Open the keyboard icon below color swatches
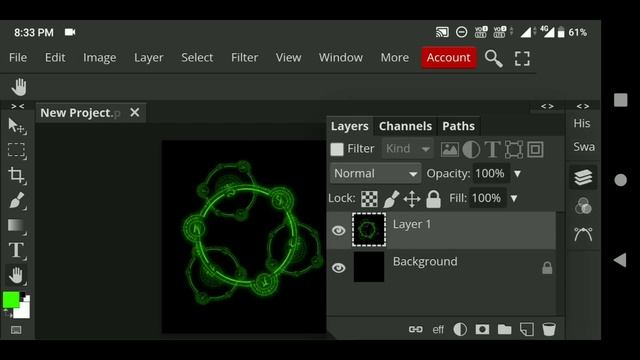Viewport: 640px width, 360px height. click(x=16, y=330)
